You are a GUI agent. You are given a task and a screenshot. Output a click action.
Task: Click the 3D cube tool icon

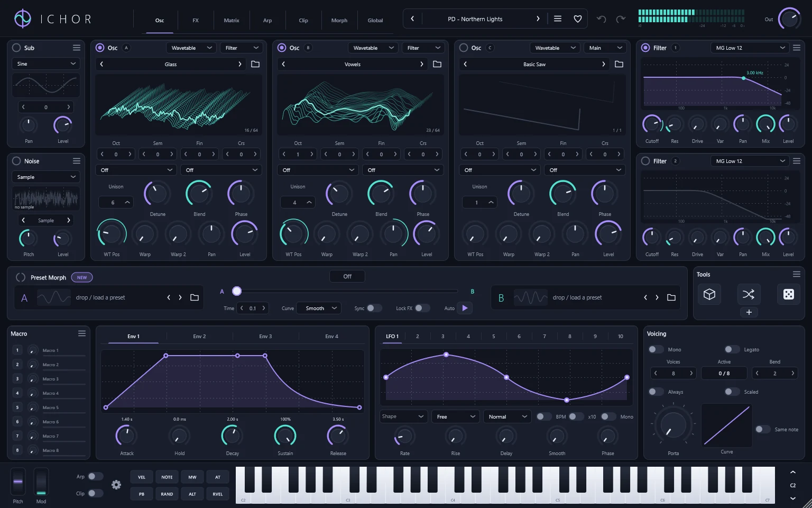coord(709,294)
